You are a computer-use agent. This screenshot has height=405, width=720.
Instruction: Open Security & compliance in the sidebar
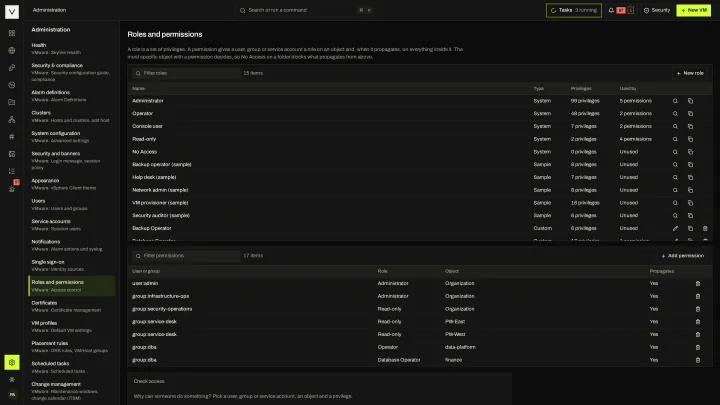point(71,72)
